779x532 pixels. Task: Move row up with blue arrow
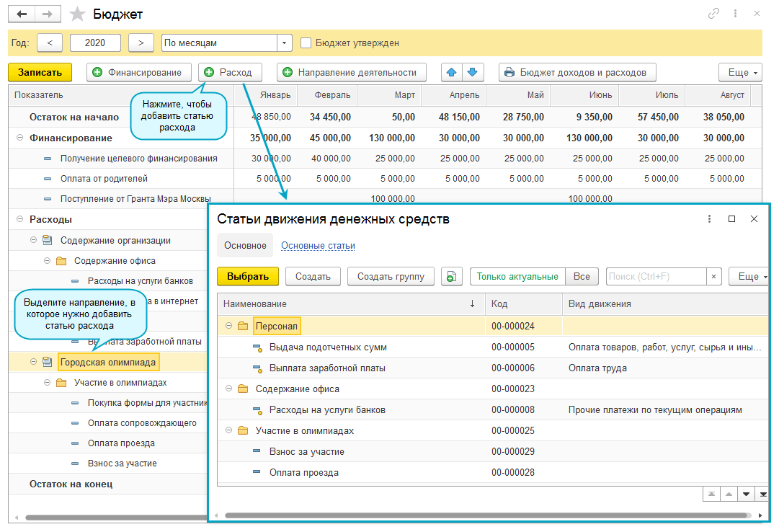tap(452, 72)
